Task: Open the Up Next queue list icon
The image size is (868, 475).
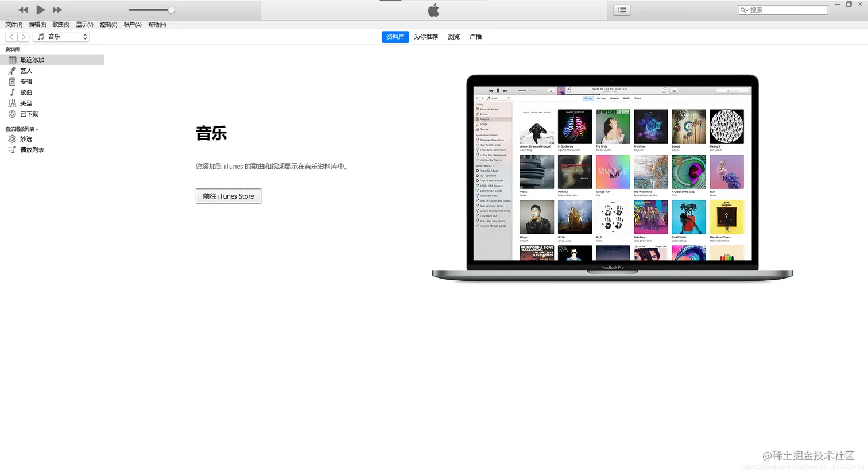Action: 622,9
